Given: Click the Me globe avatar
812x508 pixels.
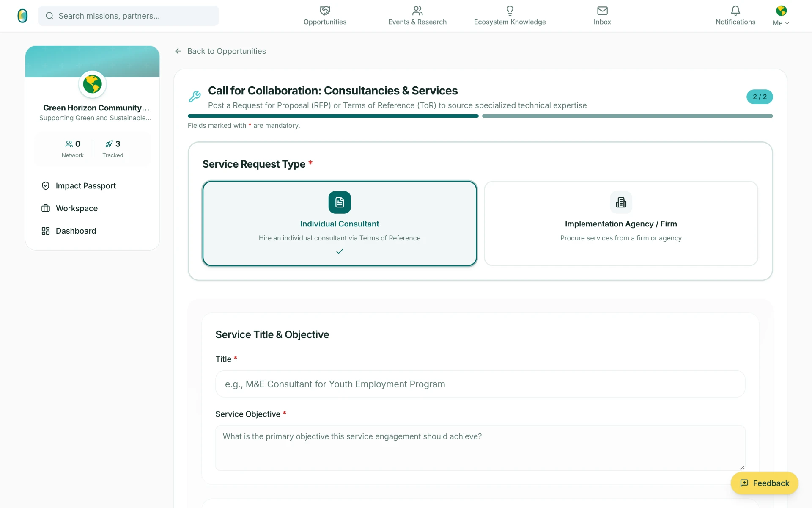Looking at the screenshot, I should coord(781,11).
